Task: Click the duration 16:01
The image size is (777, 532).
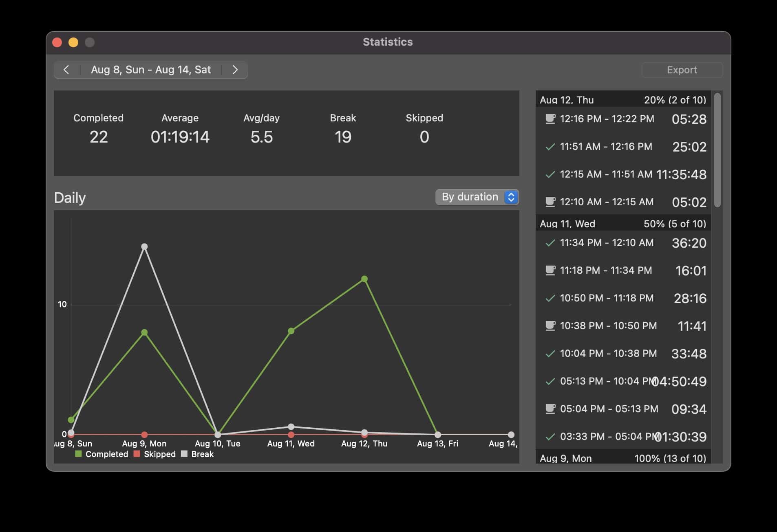Action: (x=691, y=270)
